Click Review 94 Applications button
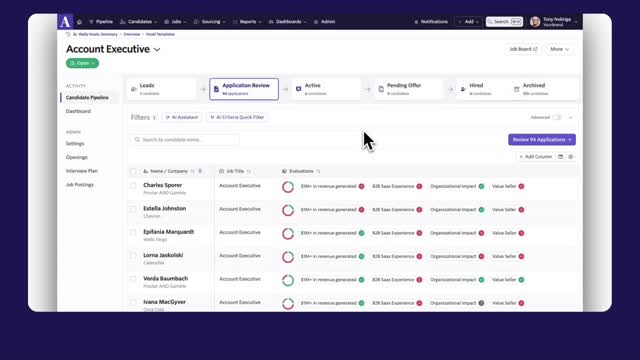 pos(542,140)
